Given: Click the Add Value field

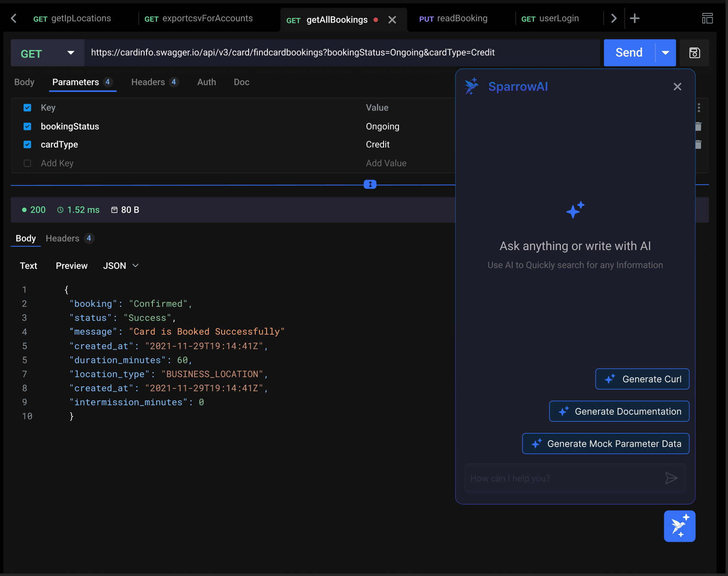Looking at the screenshot, I should pyautogui.click(x=386, y=163).
